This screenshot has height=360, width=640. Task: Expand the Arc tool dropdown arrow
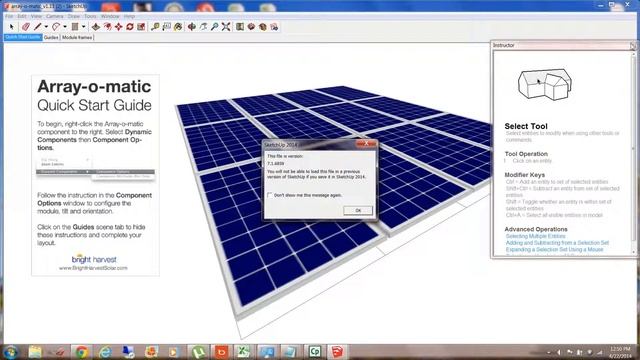pos(65,27)
